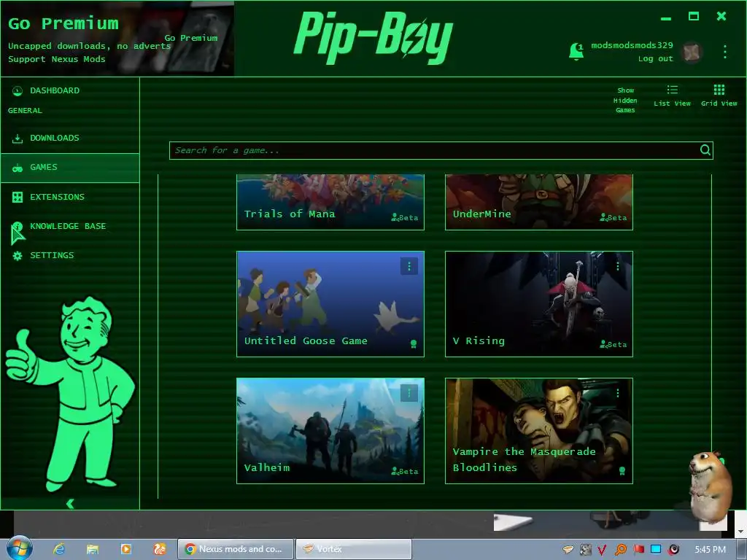Click the Beta badge on UnderMine
The image size is (747, 560).
pyautogui.click(x=613, y=217)
